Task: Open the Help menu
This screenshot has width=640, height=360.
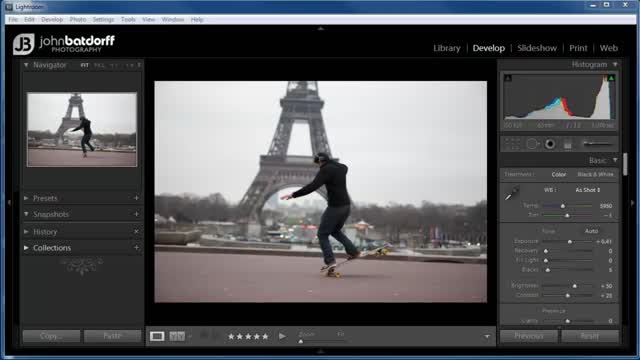Action: pos(197,20)
